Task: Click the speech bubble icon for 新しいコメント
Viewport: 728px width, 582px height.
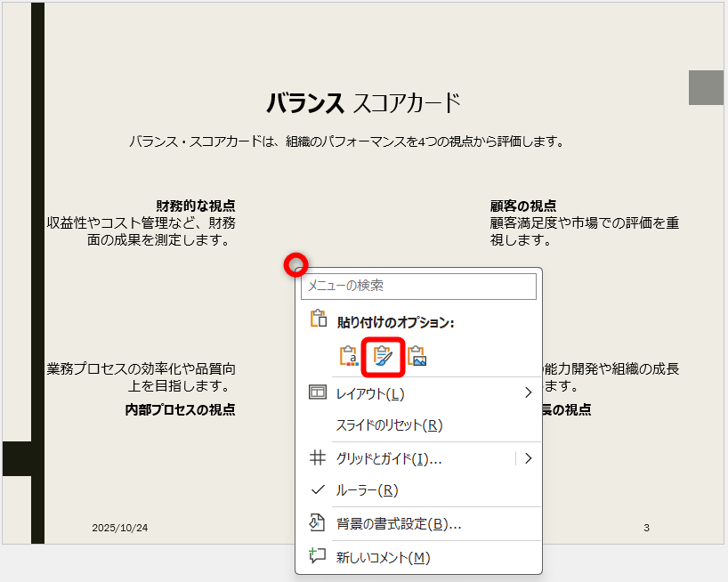Action: tap(317, 556)
